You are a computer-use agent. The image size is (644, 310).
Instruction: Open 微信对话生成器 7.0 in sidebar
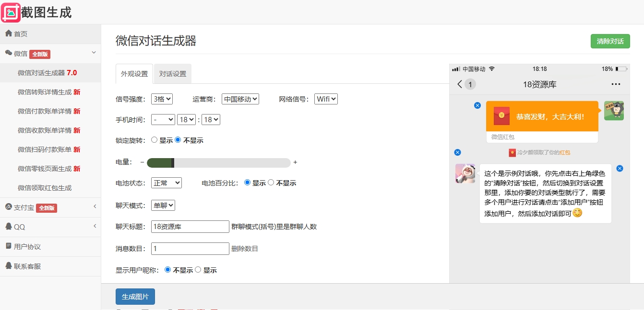[50, 73]
